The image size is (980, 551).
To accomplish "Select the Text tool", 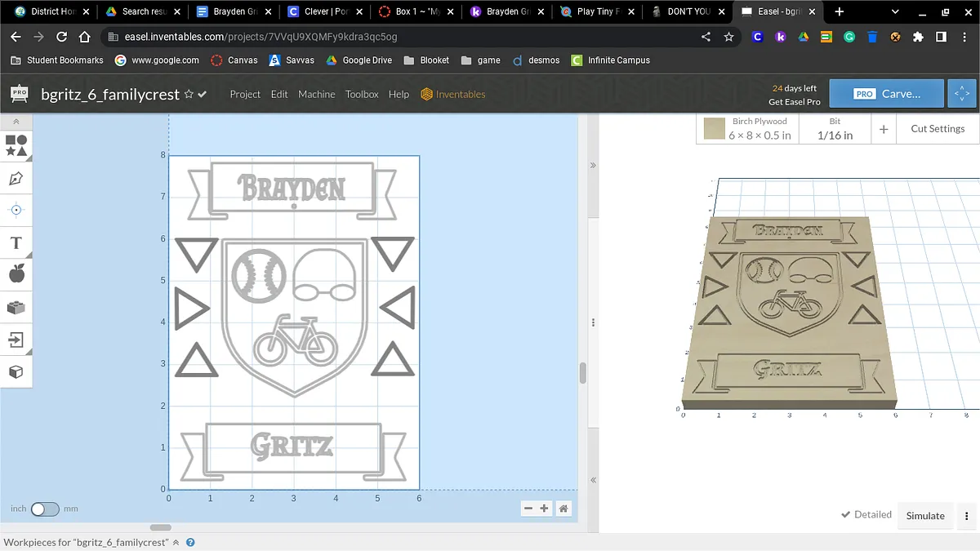I will (x=16, y=243).
